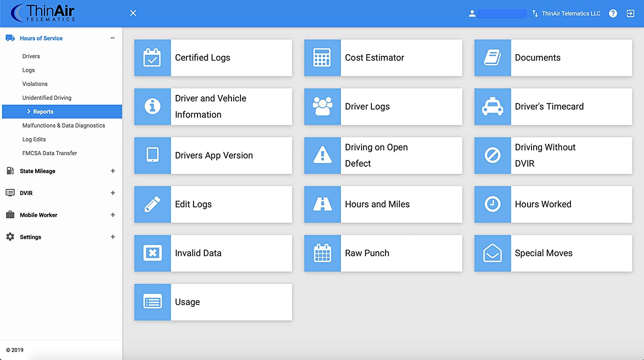644x360 pixels.
Task: Open the Certified Logs calendar-check icon
Action: [x=152, y=58]
